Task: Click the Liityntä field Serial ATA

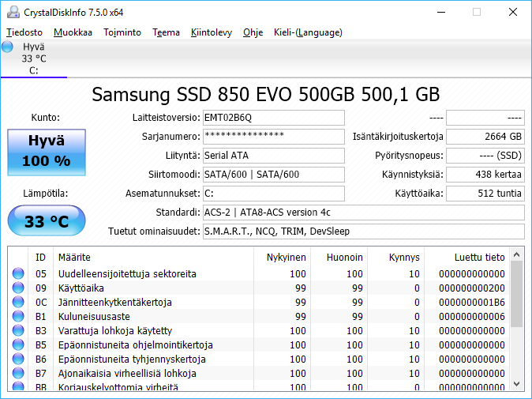Action: pos(273,156)
